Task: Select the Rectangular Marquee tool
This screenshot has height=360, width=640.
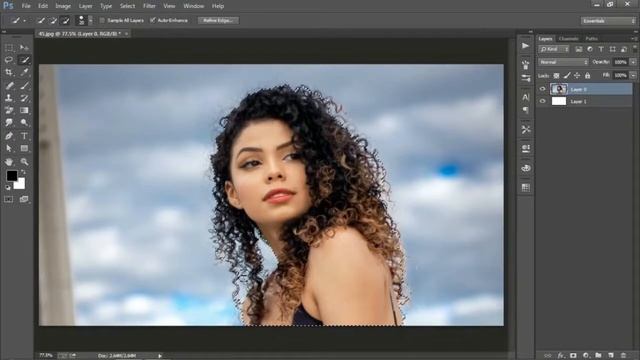Action: pos(9,48)
